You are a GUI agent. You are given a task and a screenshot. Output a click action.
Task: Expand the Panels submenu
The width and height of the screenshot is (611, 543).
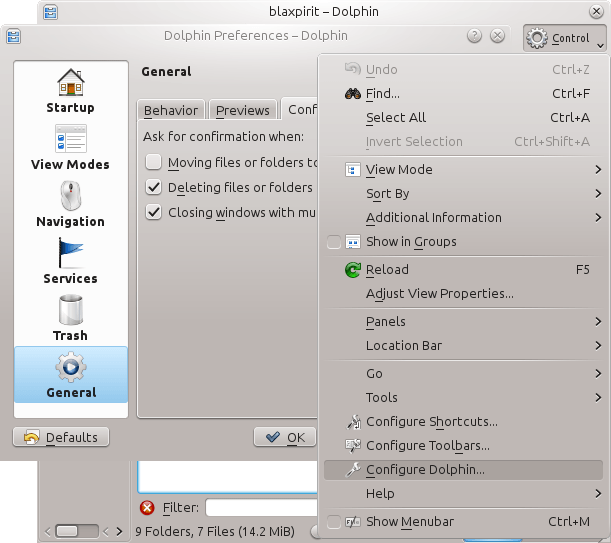click(x=463, y=322)
